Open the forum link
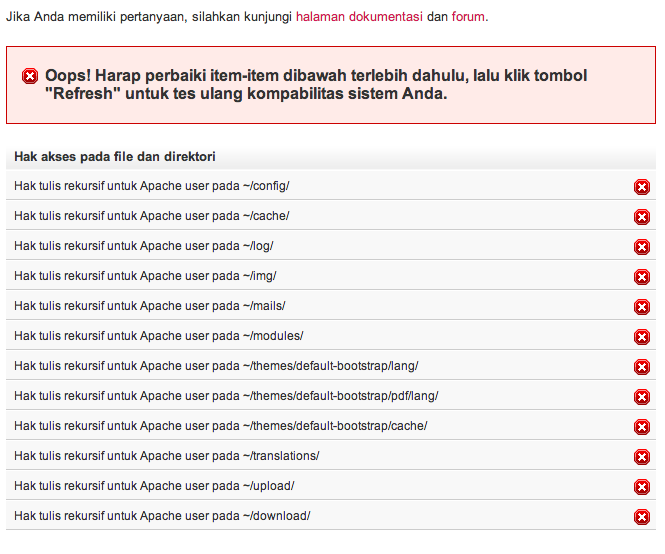 (468, 17)
